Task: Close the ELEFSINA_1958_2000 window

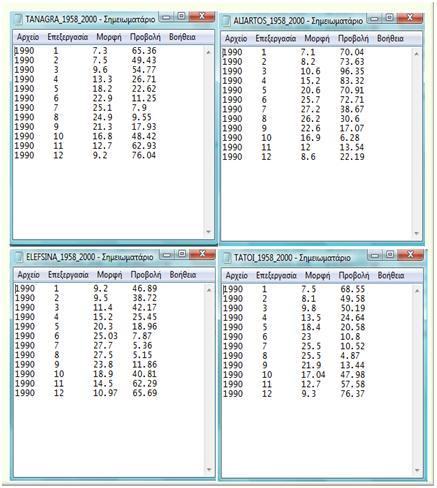Action: click(x=202, y=254)
